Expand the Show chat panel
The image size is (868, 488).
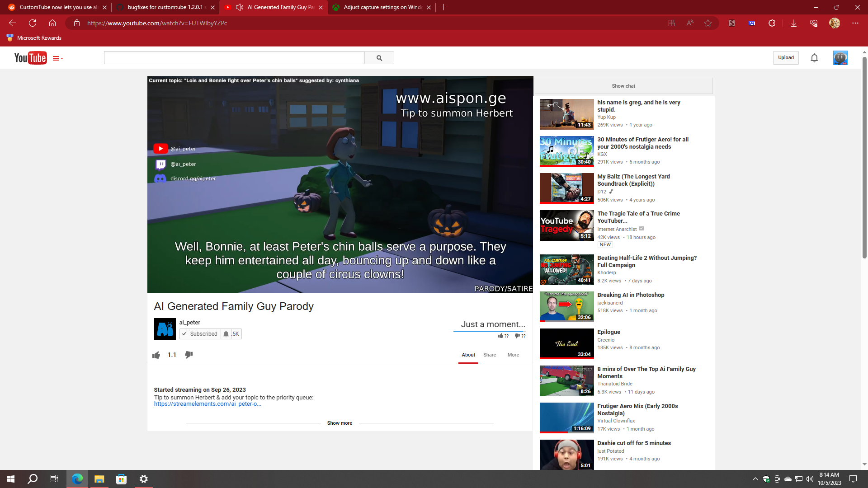623,86
